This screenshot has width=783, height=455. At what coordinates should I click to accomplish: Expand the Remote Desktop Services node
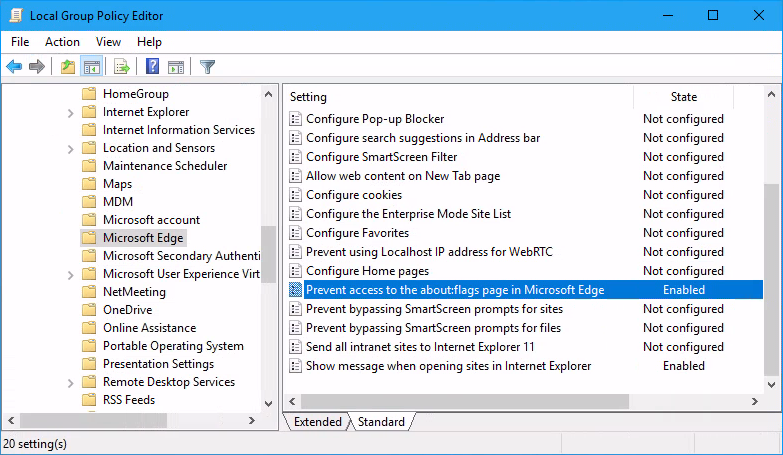click(x=70, y=382)
